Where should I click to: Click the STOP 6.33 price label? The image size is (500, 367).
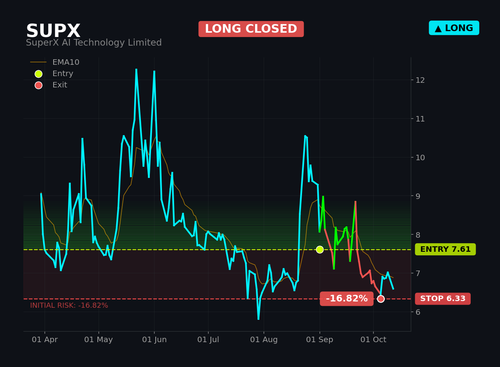click(443, 299)
